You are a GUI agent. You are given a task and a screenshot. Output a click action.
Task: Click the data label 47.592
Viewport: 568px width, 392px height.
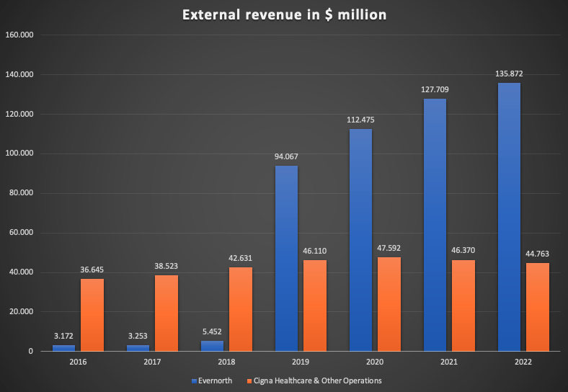tap(389, 248)
